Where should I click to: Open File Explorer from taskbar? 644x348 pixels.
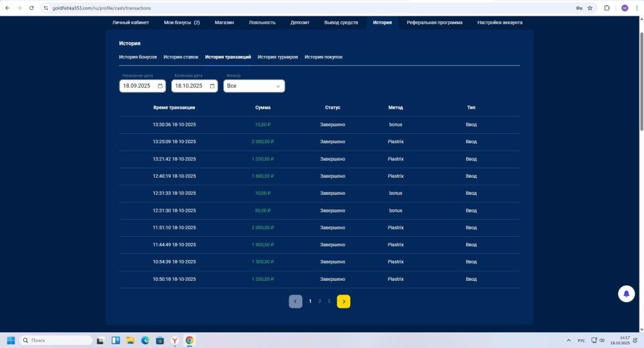pyautogui.click(x=130, y=340)
